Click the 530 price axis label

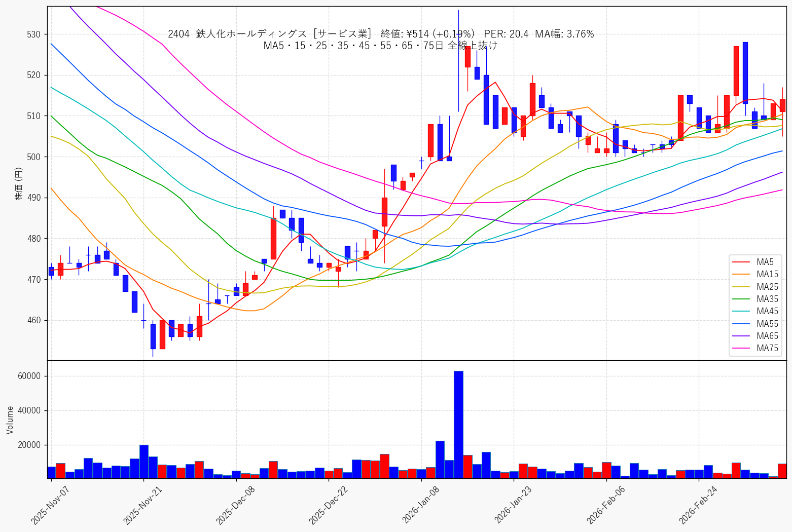pos(34,34)
